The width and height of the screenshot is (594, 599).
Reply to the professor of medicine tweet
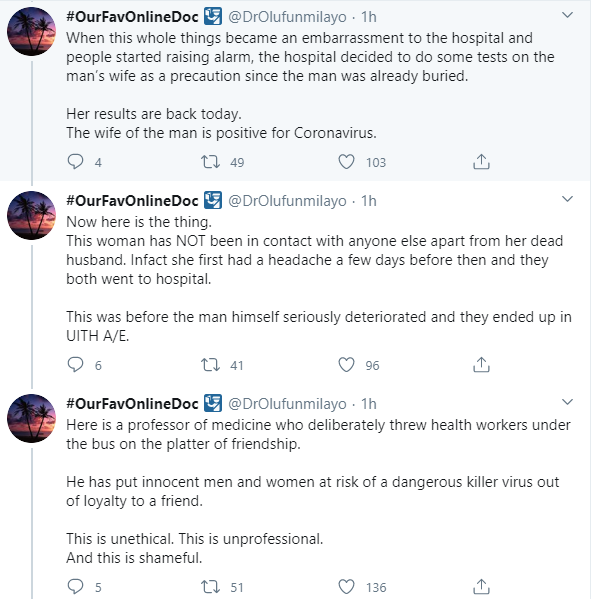click(x=75, y=586)
